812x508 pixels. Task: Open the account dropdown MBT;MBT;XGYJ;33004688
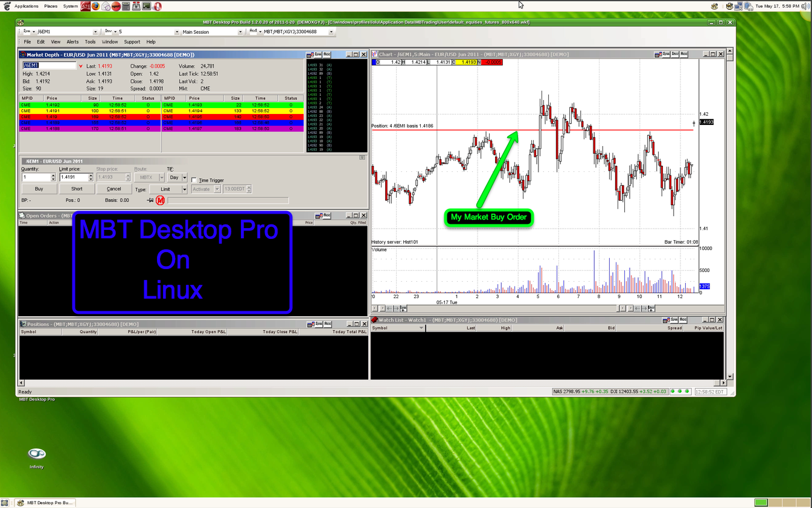(x=331, y=32)
